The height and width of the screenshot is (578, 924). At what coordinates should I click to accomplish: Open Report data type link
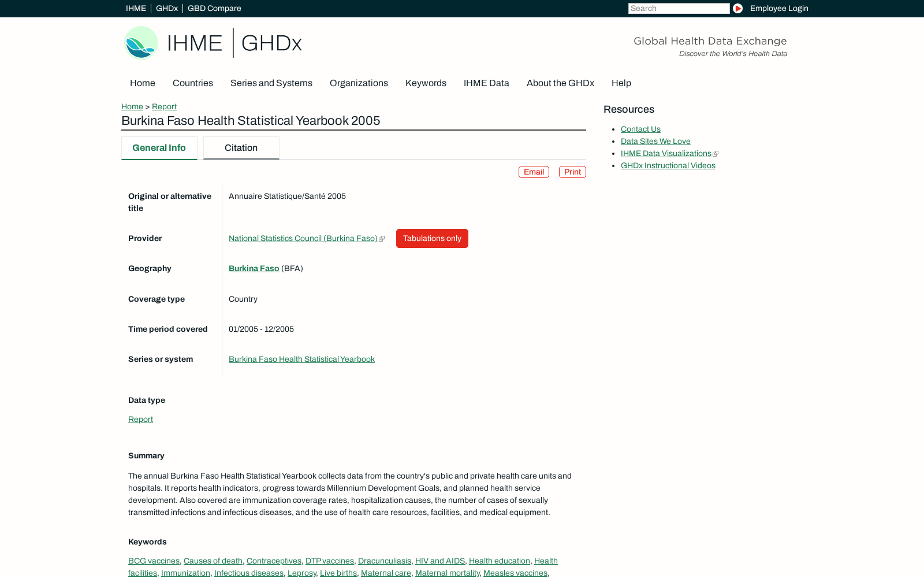coord(140,419)
